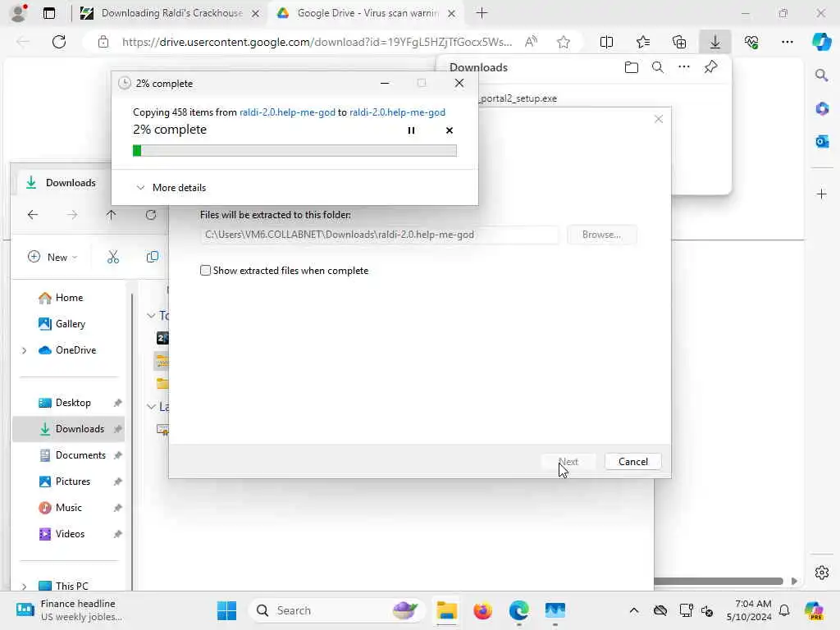Collapse the Last week group in file list

pos(151,407)
